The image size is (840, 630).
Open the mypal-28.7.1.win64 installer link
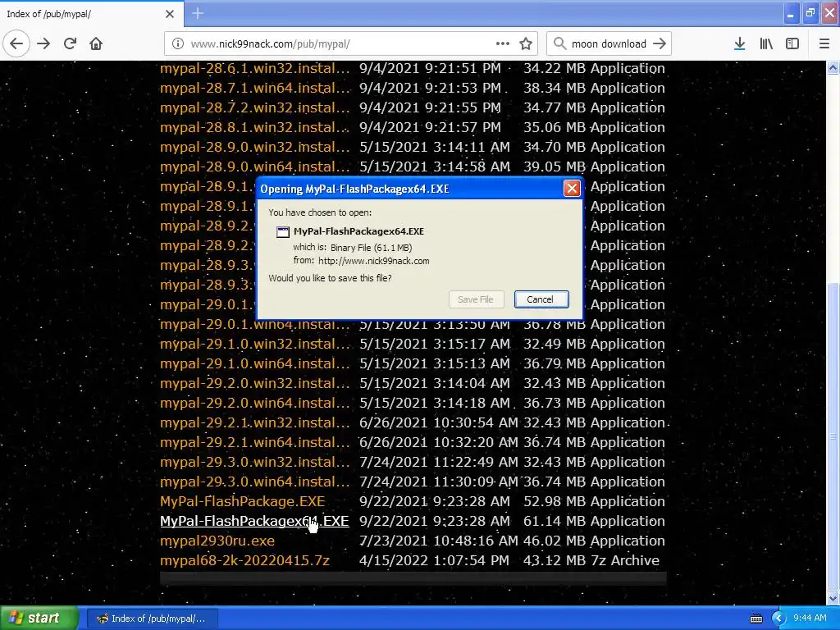tap(254, 88)
